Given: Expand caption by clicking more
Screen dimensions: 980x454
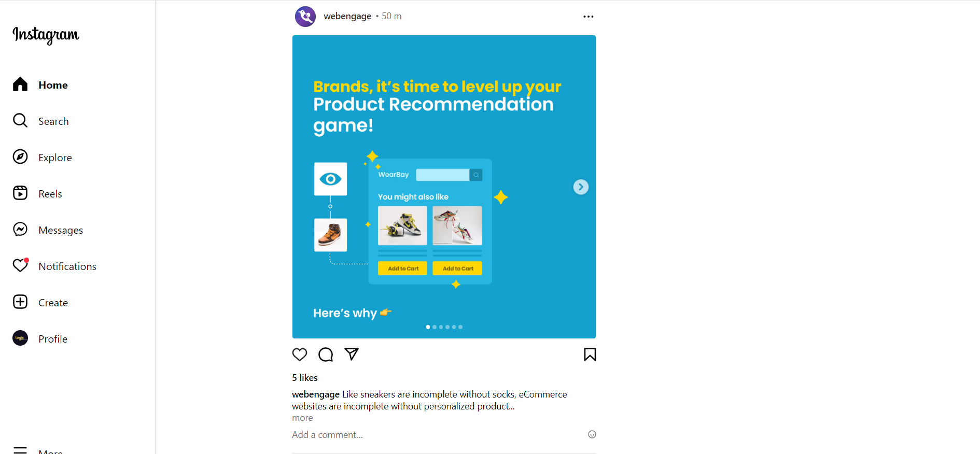Looking at the screenshot, I should [x=302, y=418].
